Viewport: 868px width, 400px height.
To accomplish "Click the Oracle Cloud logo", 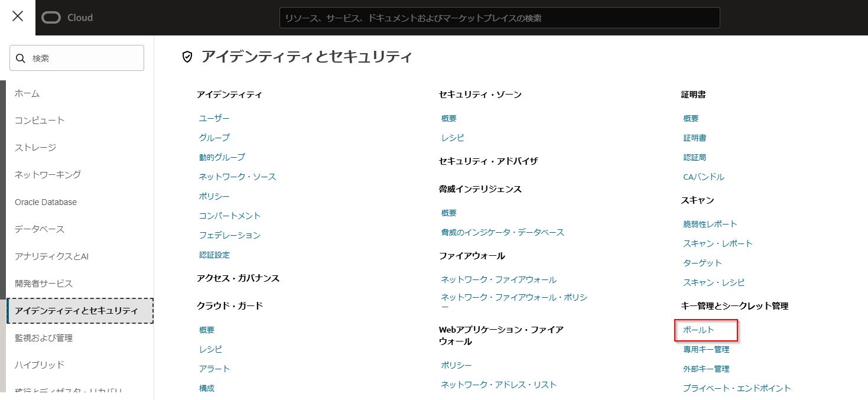I will (67, 18).
